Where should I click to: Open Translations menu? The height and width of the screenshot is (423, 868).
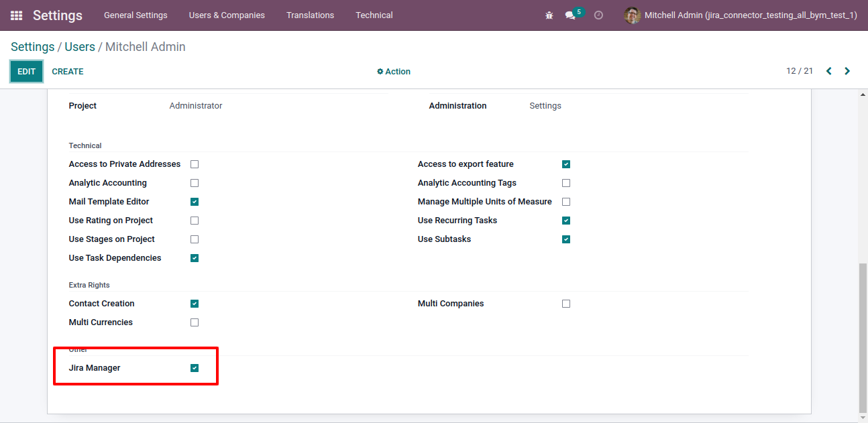(310, 15)
